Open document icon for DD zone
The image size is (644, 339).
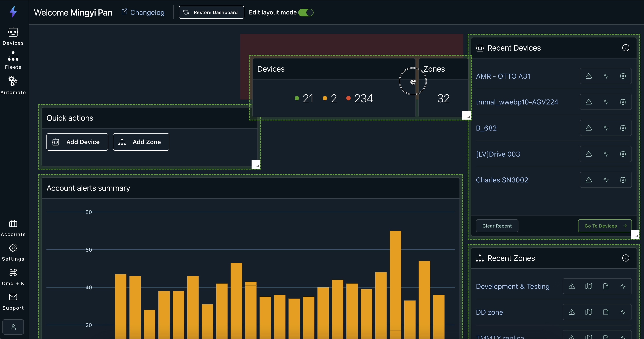[x=606, y=312]
